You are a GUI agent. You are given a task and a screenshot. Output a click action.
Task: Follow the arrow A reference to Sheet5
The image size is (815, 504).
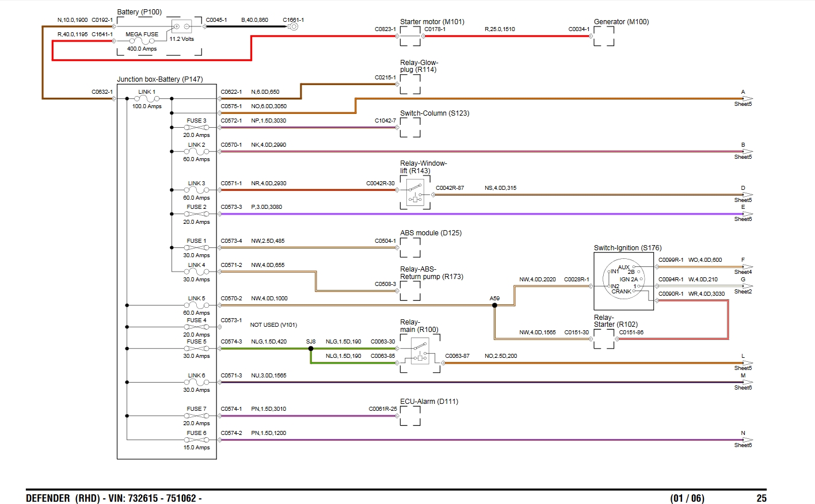(746, 98)
